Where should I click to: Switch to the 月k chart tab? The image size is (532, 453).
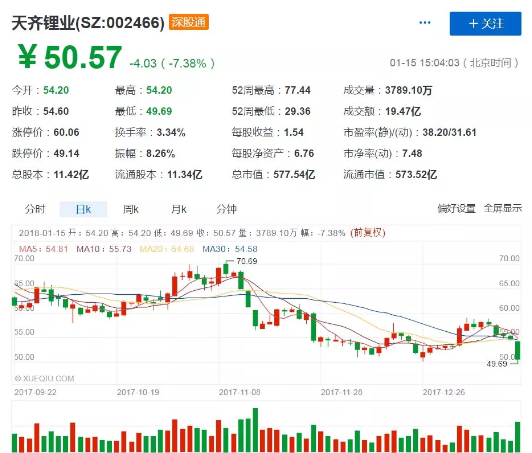(178, 209)
